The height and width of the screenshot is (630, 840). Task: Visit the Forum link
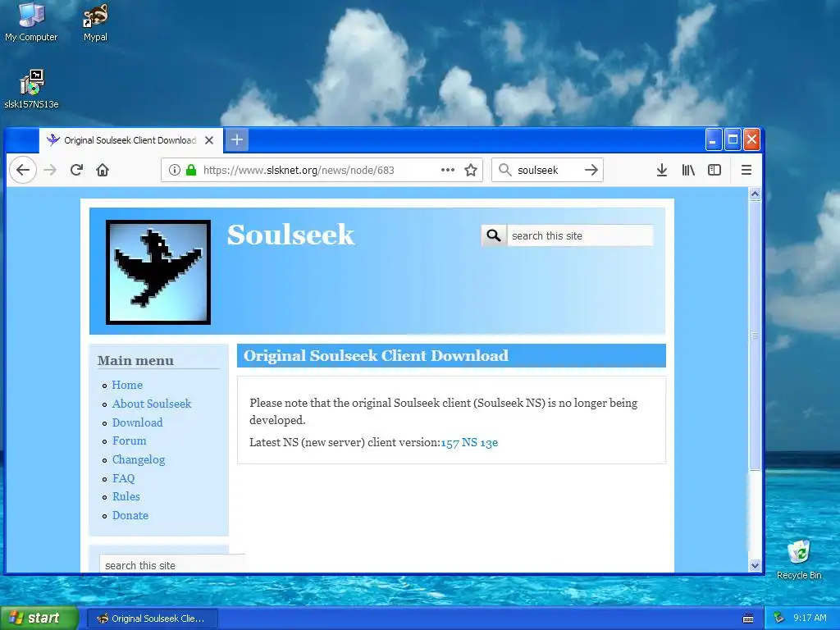(x=129, y=441)
